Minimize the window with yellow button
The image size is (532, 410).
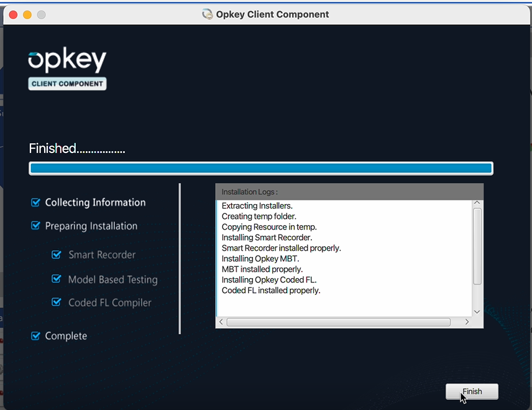point(27,14)
